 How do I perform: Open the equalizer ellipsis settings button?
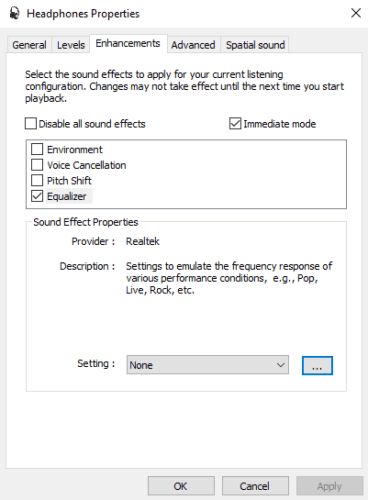[x=317, y=365]
